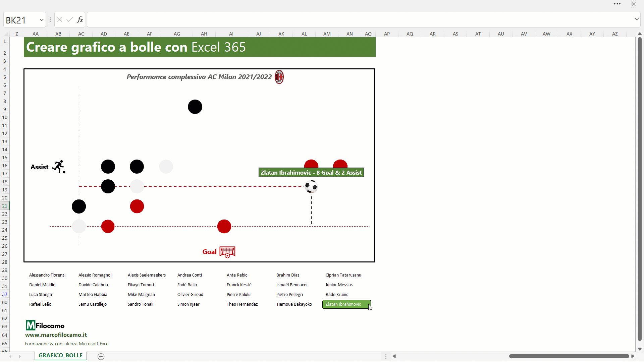Click the Assist figure icon
This screenshot has width=644, height=362.
(x=57, y=166)
